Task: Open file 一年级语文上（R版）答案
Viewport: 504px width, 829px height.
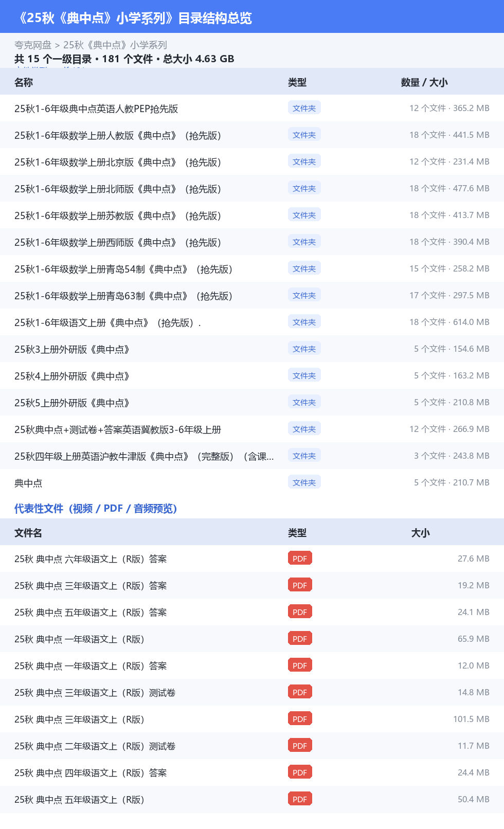Action: coord(91,666)
